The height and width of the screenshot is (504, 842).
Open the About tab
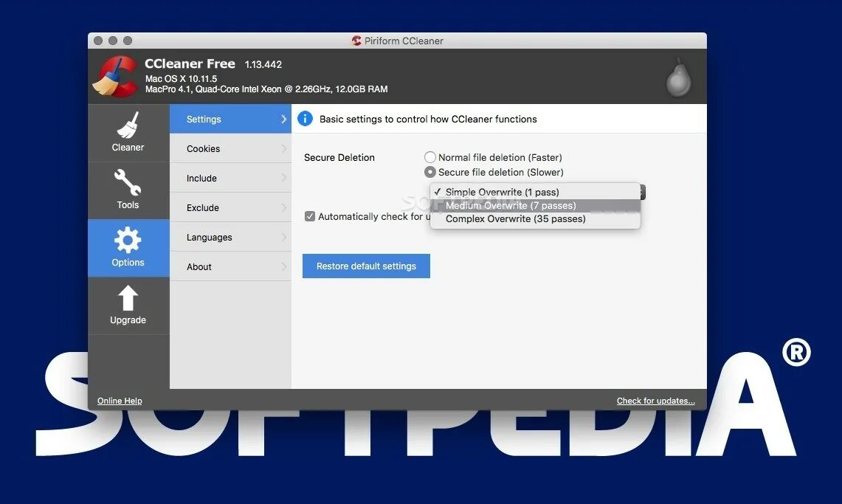(230, 267)
